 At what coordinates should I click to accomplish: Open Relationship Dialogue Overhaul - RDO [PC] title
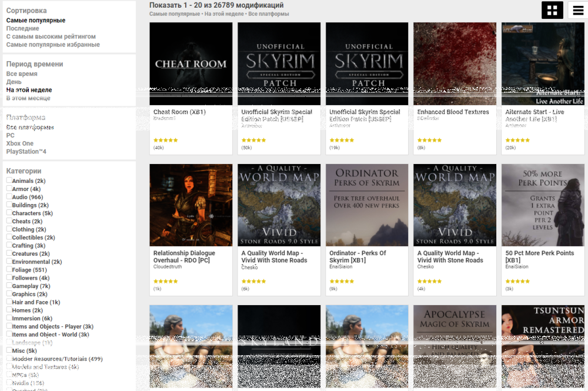click(x=184, y=257)
